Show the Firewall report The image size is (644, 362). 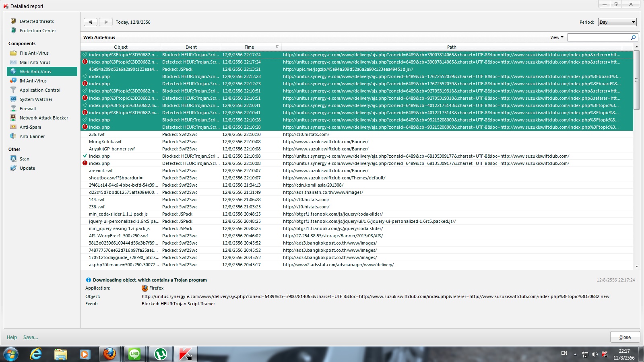point(28,109)
